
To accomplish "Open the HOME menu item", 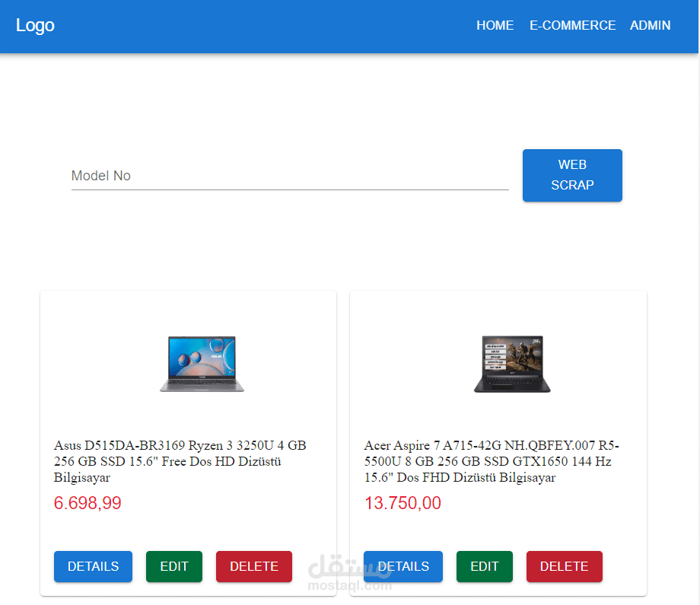I will tap(495, 25).
